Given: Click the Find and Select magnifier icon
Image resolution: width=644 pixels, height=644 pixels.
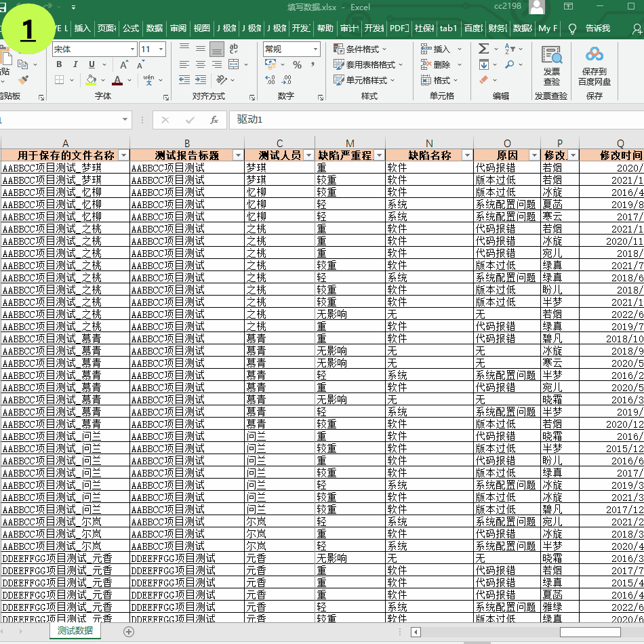Looking at the screenshot, I should click(x=510, y=64).
